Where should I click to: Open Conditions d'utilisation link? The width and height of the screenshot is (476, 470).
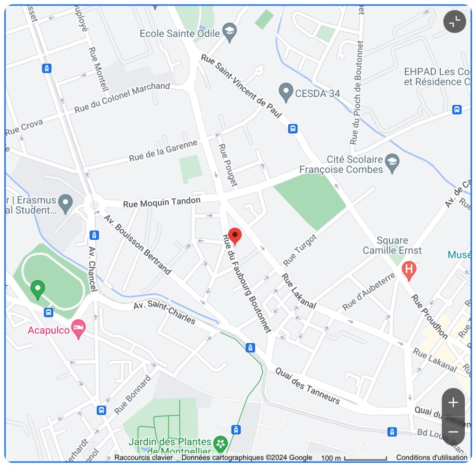[432, 457]
